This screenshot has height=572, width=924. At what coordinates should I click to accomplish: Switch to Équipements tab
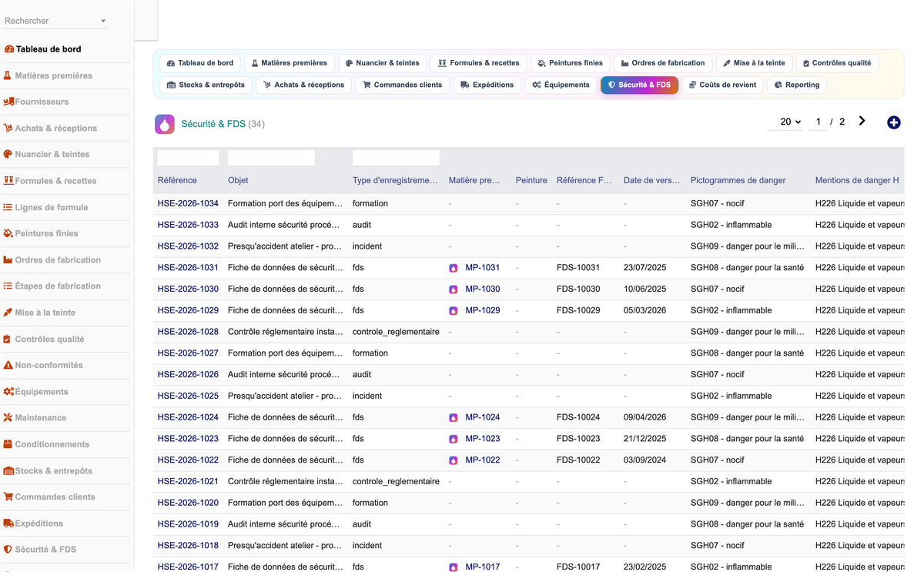561,85
